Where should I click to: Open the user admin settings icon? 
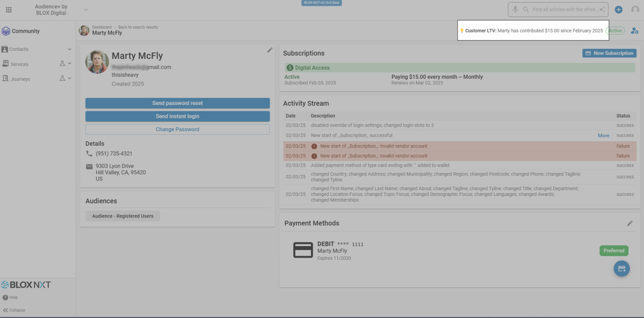tap(634, 31)
